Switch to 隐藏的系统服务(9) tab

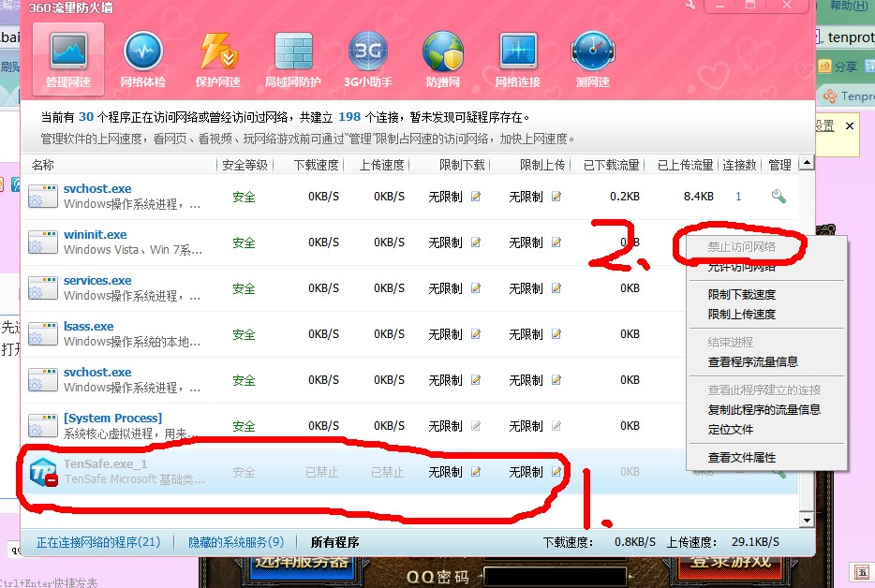[x=236, y=542]
